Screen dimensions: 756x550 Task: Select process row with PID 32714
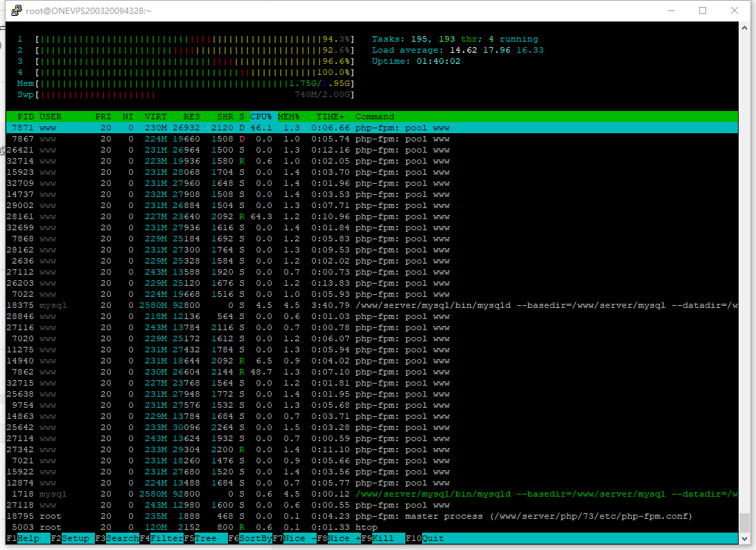coord(371,161)
